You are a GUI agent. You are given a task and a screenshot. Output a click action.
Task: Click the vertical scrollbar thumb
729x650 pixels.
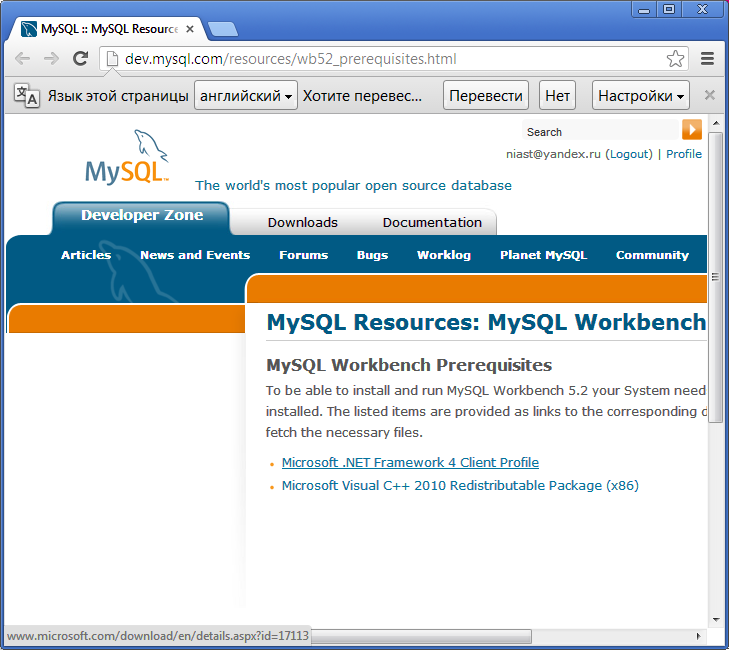(x=715, y=277)
